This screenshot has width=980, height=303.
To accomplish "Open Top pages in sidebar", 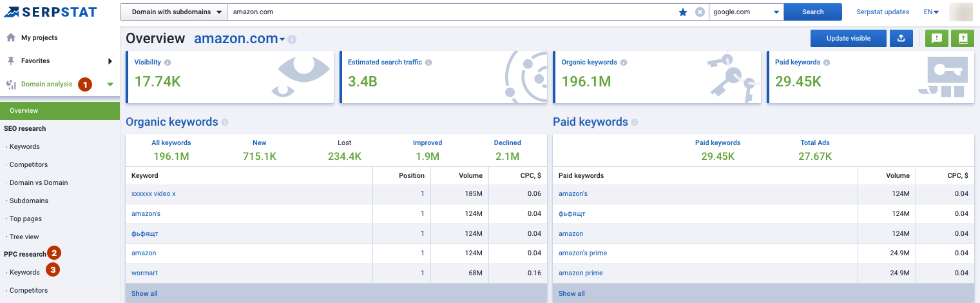I will 26,219.
